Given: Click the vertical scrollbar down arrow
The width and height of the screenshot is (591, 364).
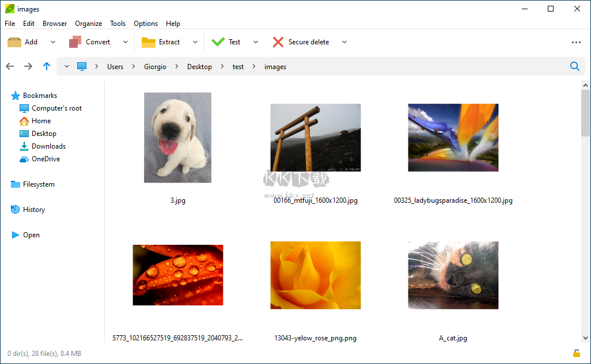Looking at the screenshot, I should [x=585, y=338].
